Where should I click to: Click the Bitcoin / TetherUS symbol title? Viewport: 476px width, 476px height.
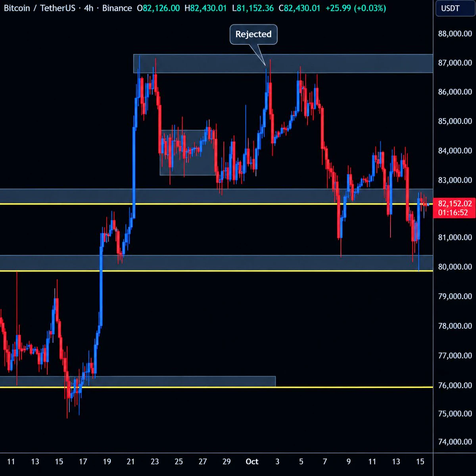click(39, 8)
